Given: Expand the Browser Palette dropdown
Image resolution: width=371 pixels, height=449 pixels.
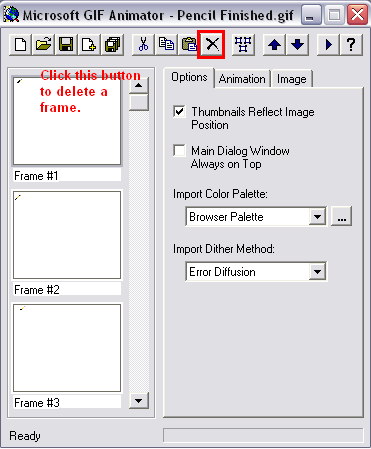Looking at the screenshot, I should tap(317, 217).
